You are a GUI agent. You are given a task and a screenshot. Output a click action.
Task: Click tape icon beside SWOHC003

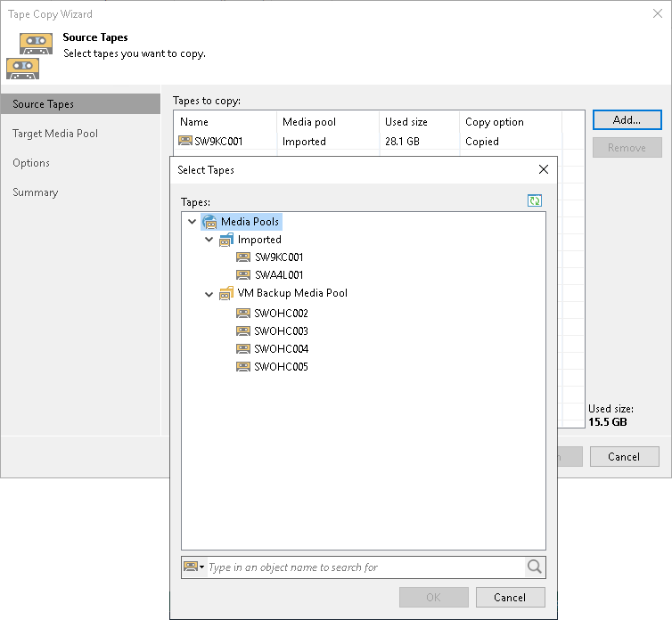coord(243,330)
